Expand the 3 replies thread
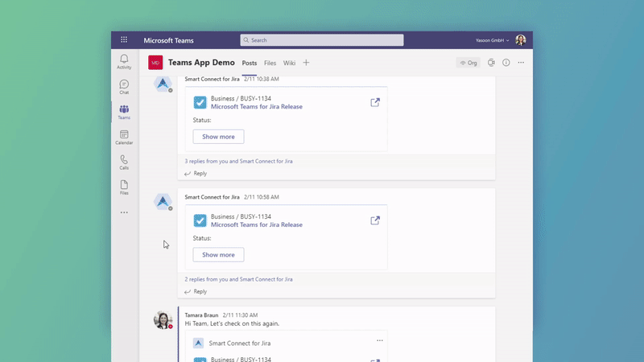 (x=238, y=161)
